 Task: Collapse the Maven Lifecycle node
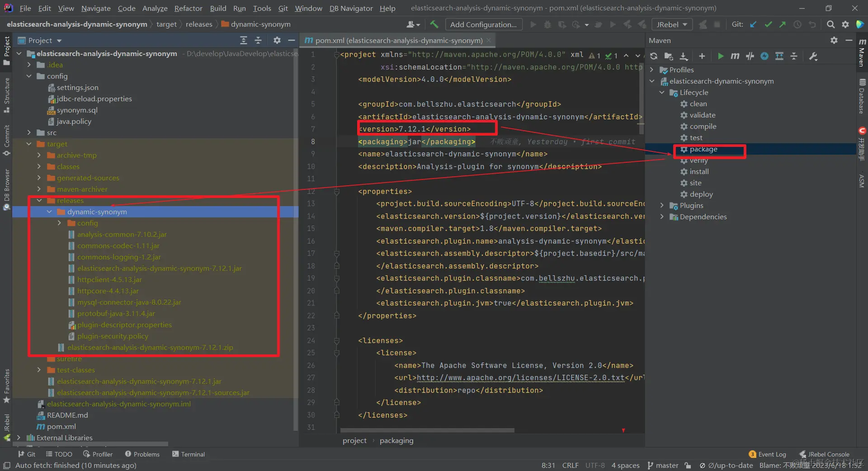click(x=662, y=92)
